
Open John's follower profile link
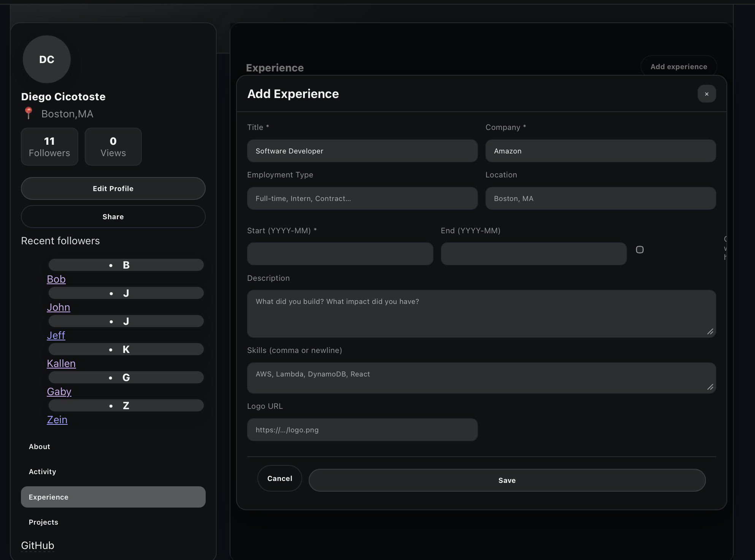pyautogui.click(x=59, y=307)
